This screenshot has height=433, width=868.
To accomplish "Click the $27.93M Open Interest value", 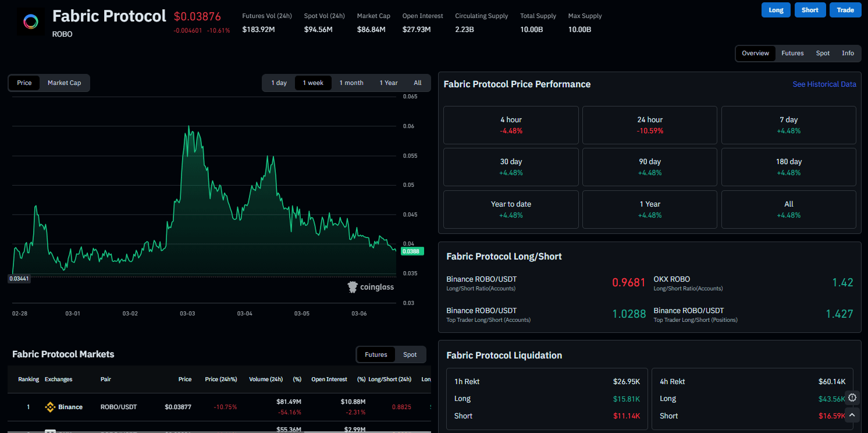I will pos(417,30).
